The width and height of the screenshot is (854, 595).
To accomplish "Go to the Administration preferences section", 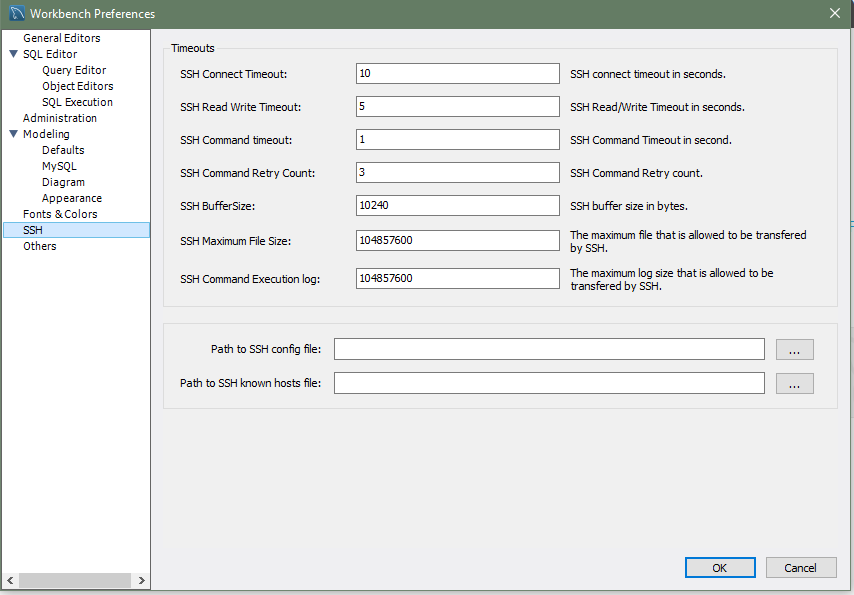I will (60, 118).
